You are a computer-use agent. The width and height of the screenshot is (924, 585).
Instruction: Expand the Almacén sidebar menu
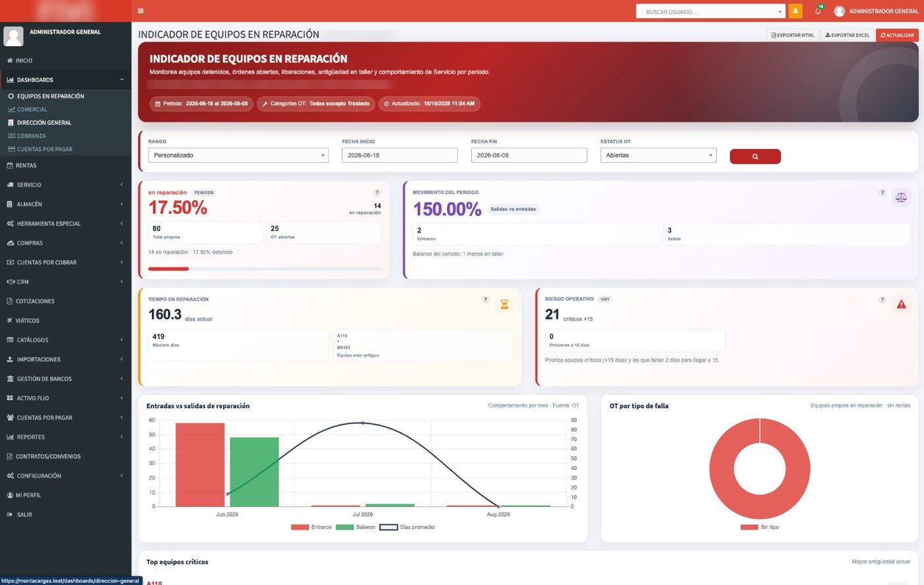(x=65, y=204)
